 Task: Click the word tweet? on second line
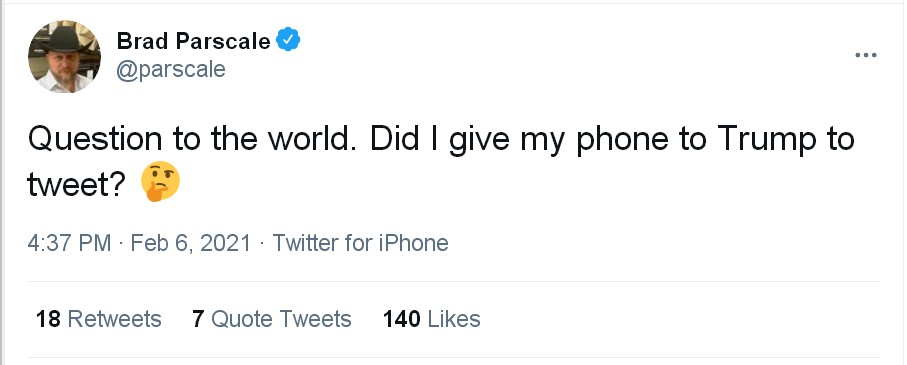(76, 185)
